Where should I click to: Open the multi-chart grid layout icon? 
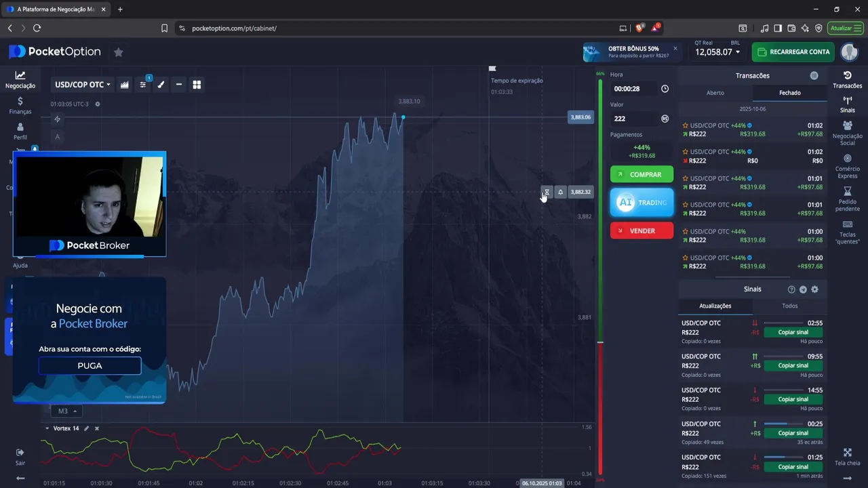197,85
